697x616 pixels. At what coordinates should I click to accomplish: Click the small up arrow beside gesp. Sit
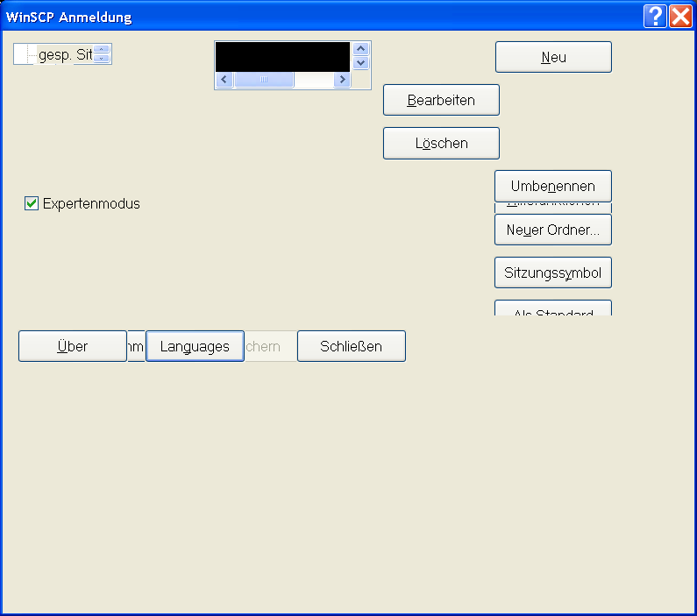point(103,50)
